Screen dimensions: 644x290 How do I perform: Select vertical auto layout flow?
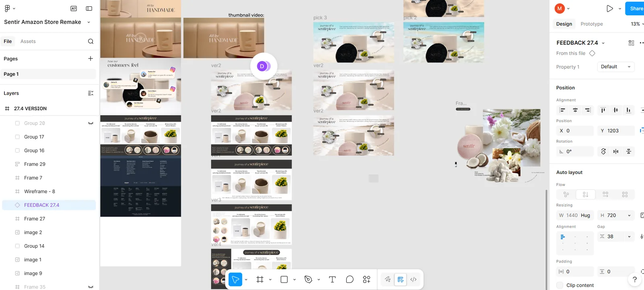[586, 195]
